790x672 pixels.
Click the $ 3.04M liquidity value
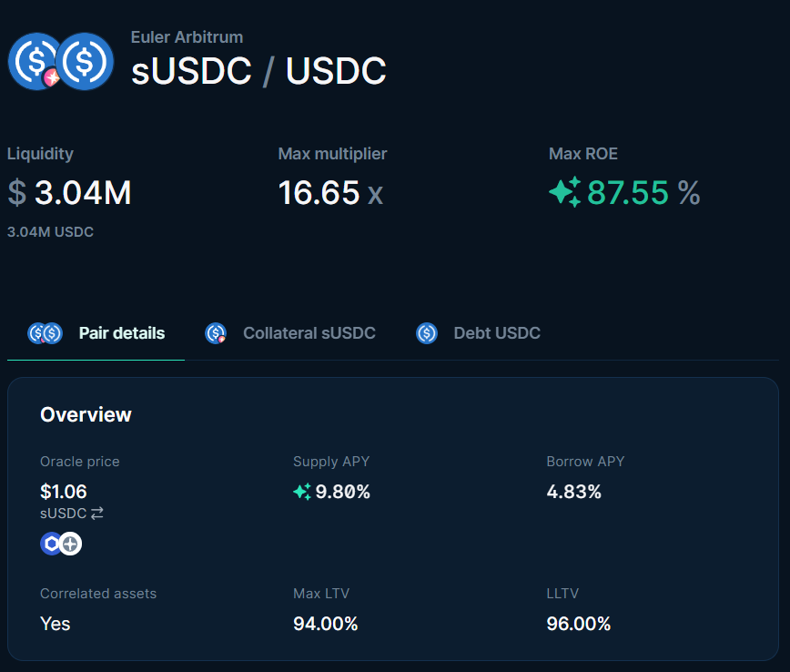point(69,192)
